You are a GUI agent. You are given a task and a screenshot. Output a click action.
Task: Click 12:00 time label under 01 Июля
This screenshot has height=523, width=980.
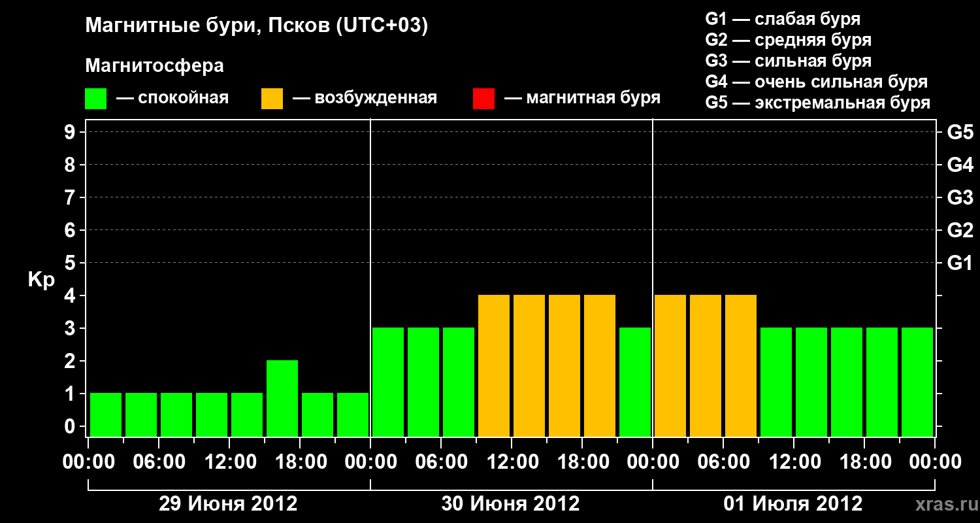(x=794, y=462)
